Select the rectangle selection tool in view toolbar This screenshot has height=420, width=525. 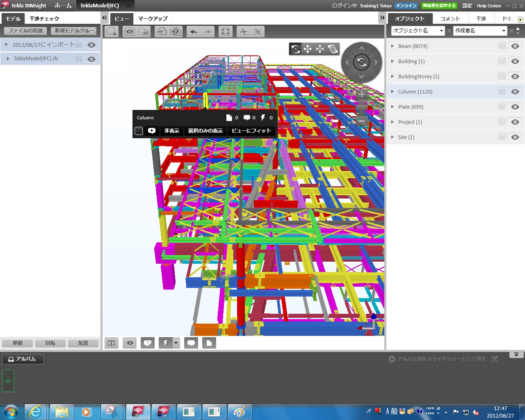point(111,31)
